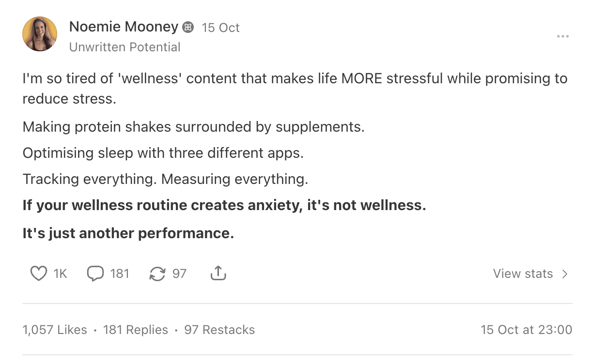Show the 1,057 Likes list
Image resolution: width=592 pixels, height=364 pixels.
click(55, 330)
